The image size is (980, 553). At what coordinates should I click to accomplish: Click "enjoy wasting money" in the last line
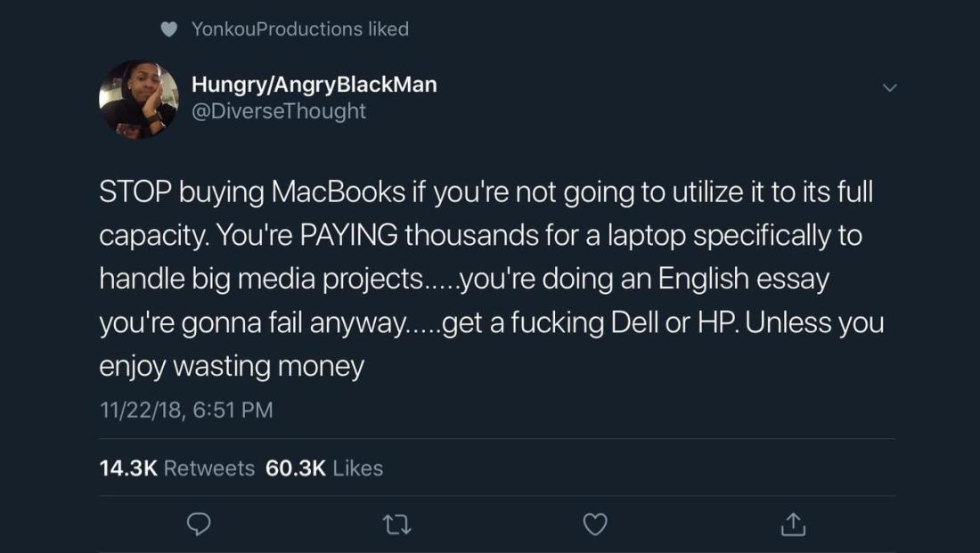232,365
